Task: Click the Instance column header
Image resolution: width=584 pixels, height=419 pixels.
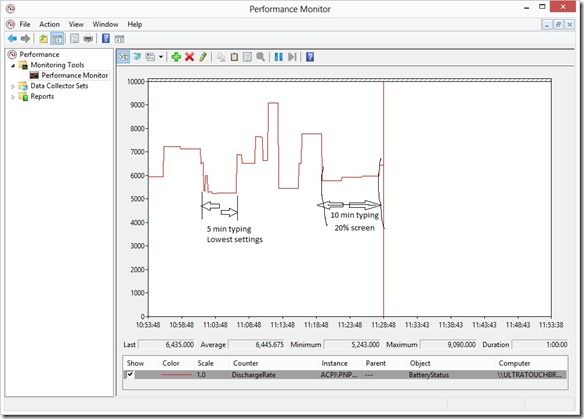Action: (334, 363)
